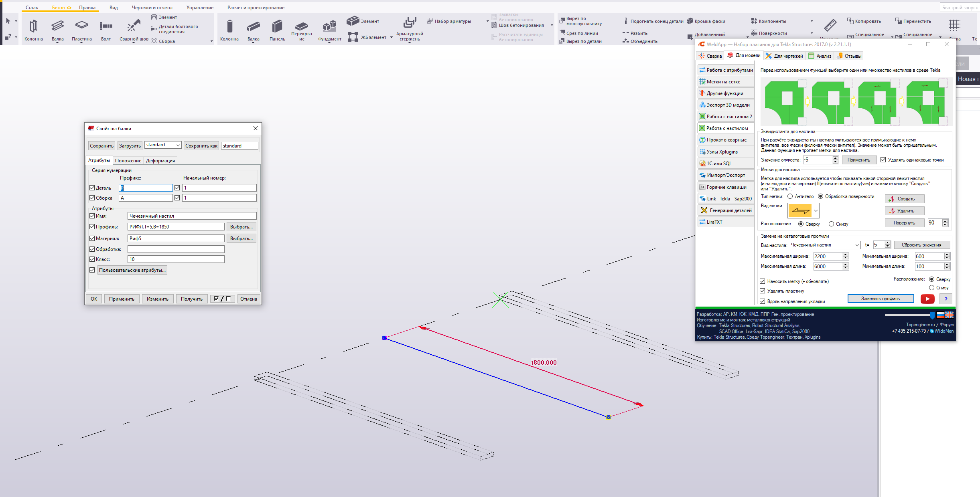Click the reinforcing bar tool icon
The width and height of the screenshot is (980, 497).
[410, 22]
